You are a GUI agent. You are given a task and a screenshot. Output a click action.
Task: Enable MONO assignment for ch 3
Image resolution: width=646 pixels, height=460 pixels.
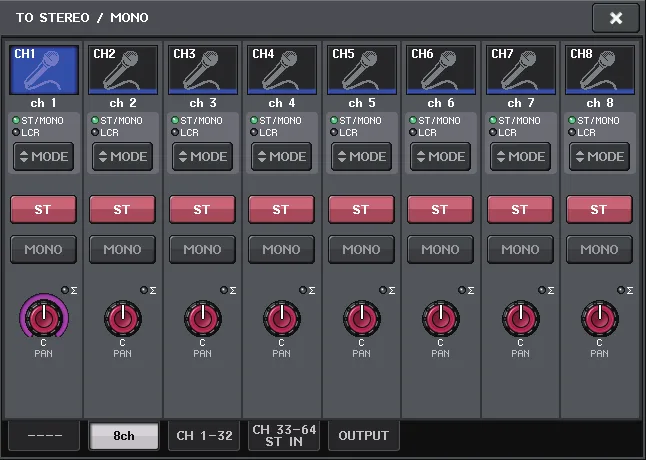click(x=202, y=250)
